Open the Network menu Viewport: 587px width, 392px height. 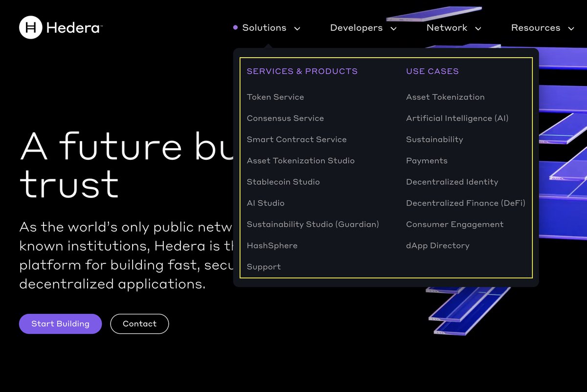[447, 28]
